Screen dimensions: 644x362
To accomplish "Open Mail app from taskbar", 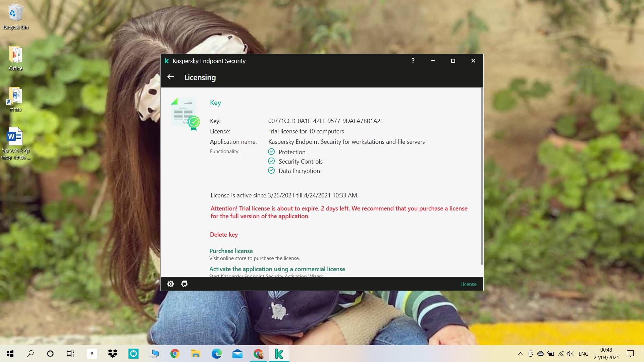I will pos(237,354).
